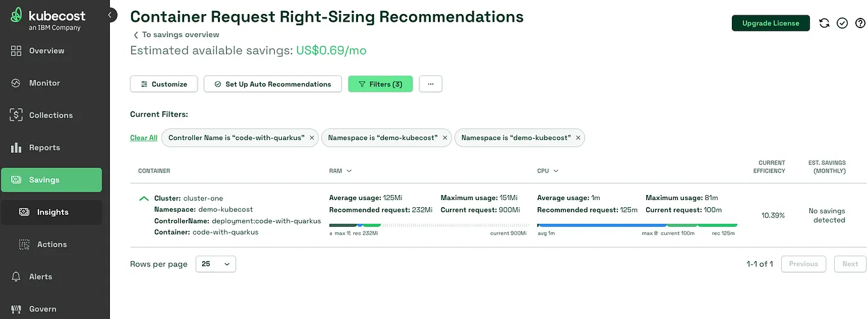Click the Clear All filters link
The image size is (868, 319).
(143, 138)
